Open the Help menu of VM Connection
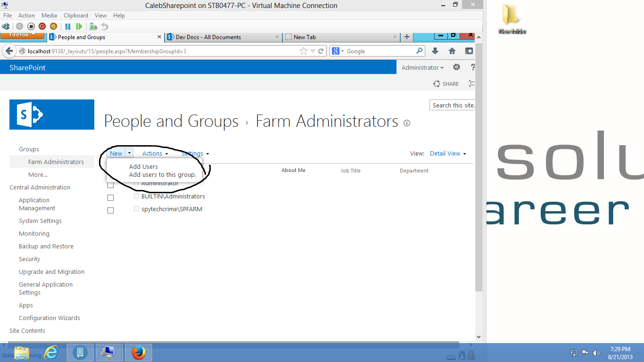The width and height of the screenshot is (644, 362). pos(119,16)
